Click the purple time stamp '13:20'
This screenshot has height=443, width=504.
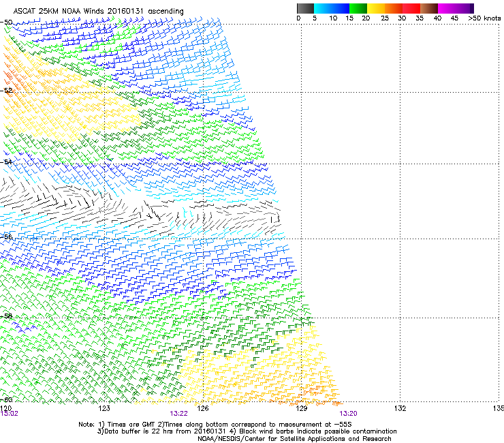click(x=348, y=414)
